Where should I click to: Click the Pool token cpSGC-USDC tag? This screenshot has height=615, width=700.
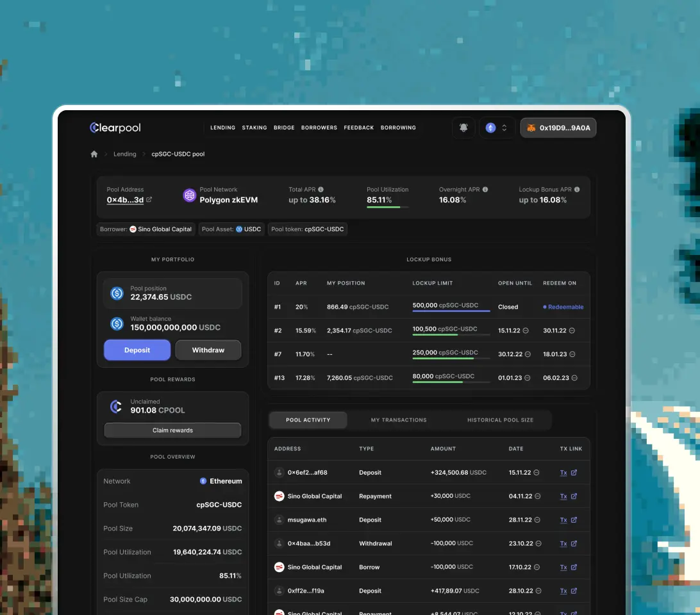308,229
